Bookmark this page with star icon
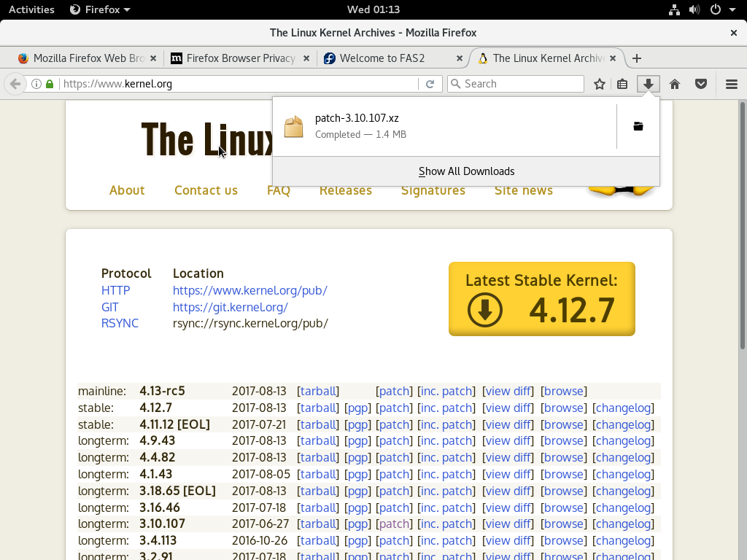This screenshot has height=560, width=747. tap(600, 85)
